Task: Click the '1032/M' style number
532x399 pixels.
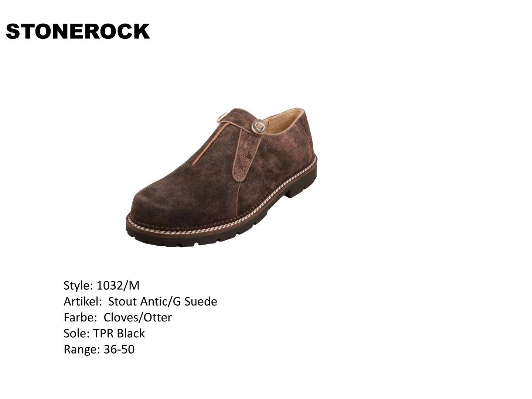Action: 118,286
